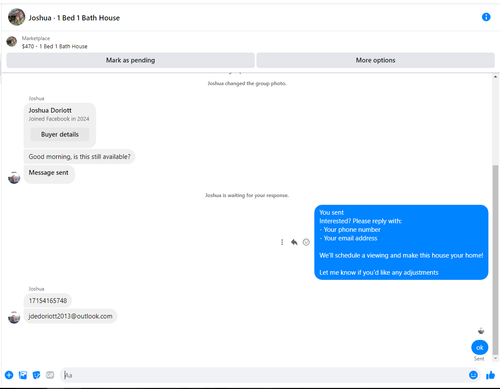Click Joshua's avatar beside Message sent
Screen dimensions: 500x389
[14, 178]
